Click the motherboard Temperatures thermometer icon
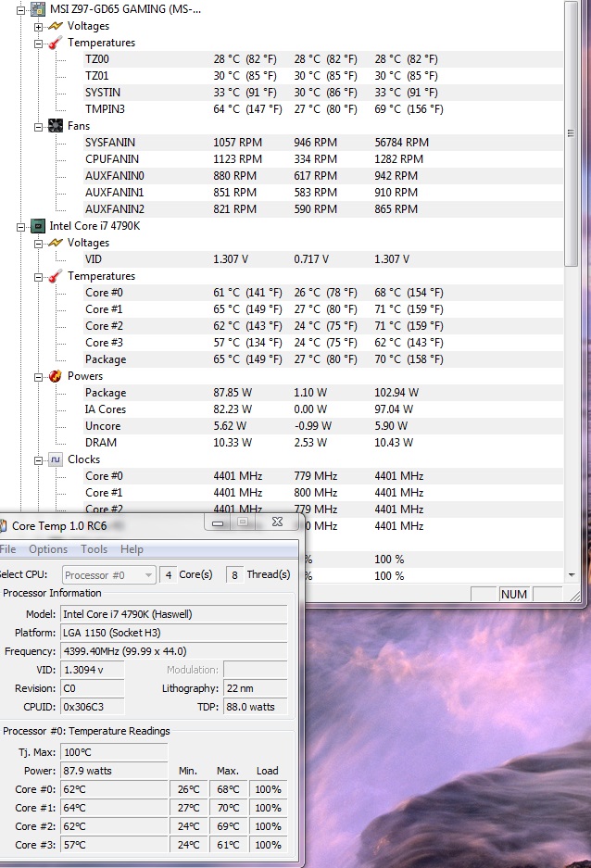The height and width of the screenshot is (868, 591). [x=56, y=43]
